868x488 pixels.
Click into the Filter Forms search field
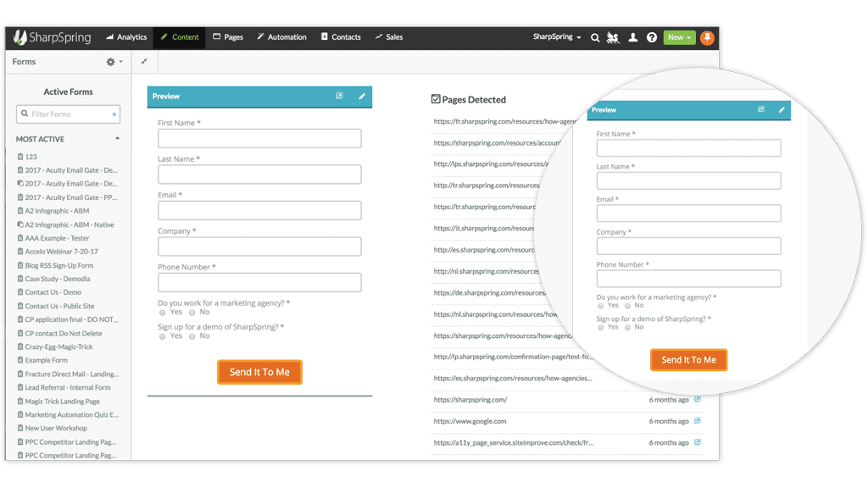click(x=68, y=114)
